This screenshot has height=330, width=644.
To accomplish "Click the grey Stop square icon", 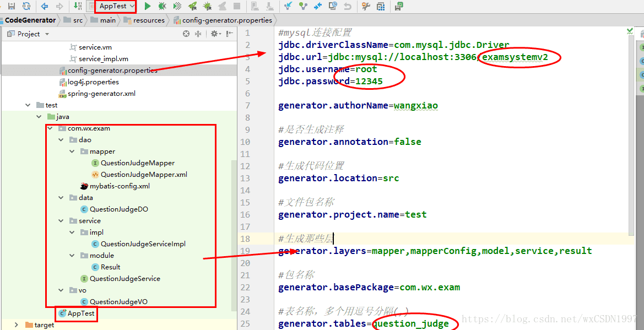I will (x=236, y=6).
